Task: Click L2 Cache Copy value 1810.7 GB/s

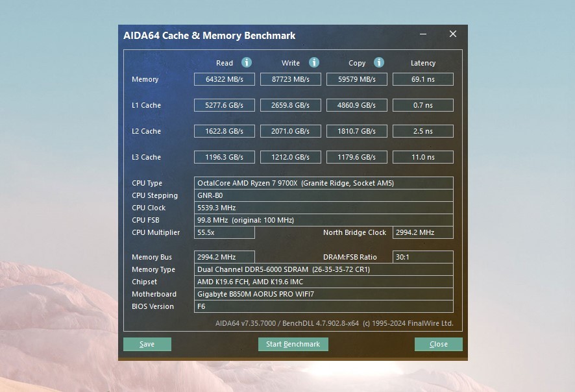Action: [357, 131]
